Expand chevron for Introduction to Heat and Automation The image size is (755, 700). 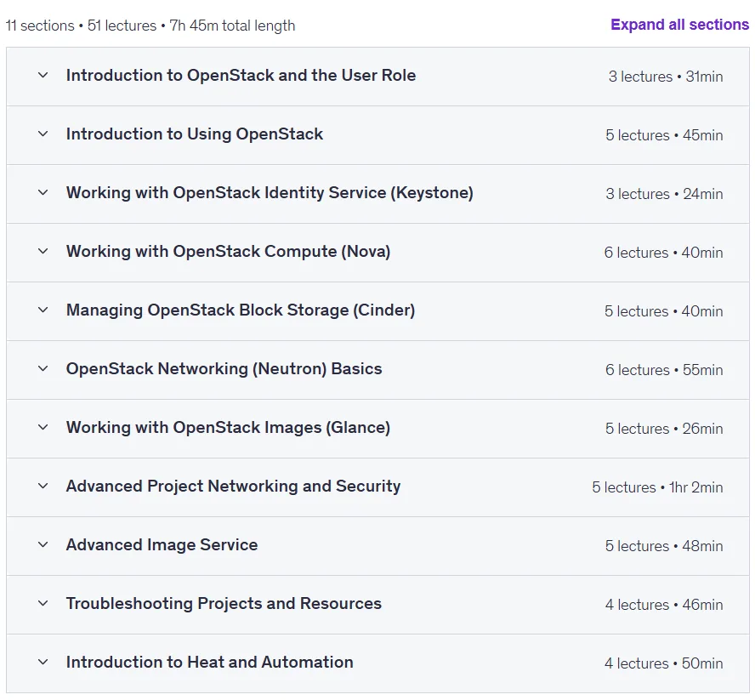tap(43, 662)
